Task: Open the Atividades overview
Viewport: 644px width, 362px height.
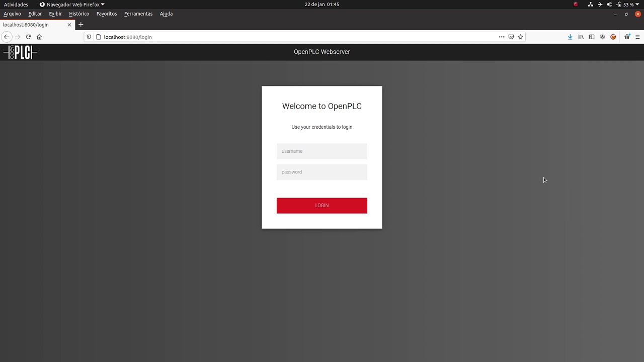Action: [x=16, y=5]
